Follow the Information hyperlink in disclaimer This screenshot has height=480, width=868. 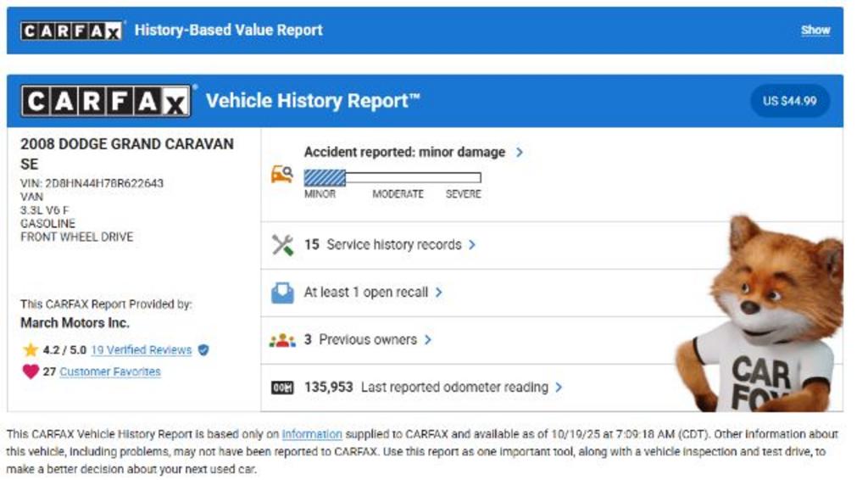pos(312,434)
